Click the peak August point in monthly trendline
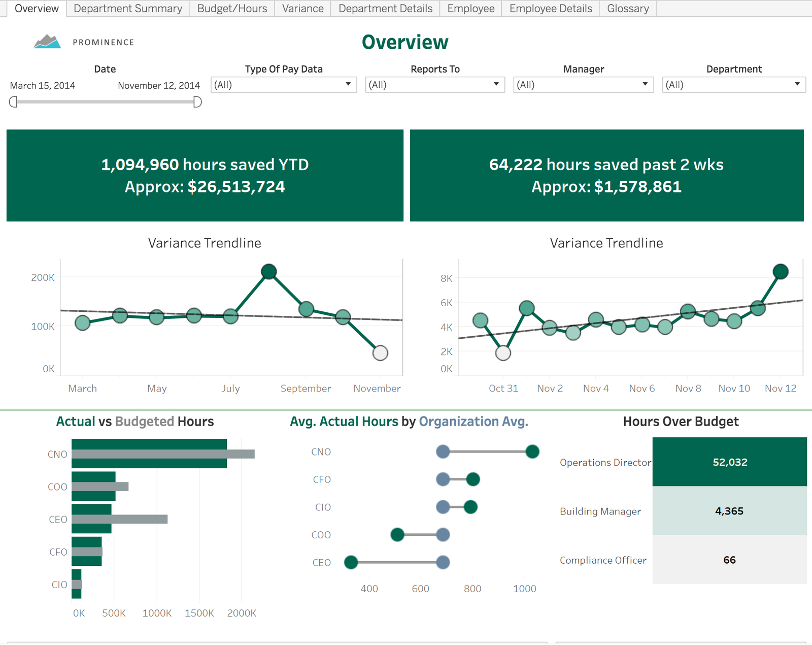Image resolution: width=812 pixels, height=645 pixels. (268, 272)
